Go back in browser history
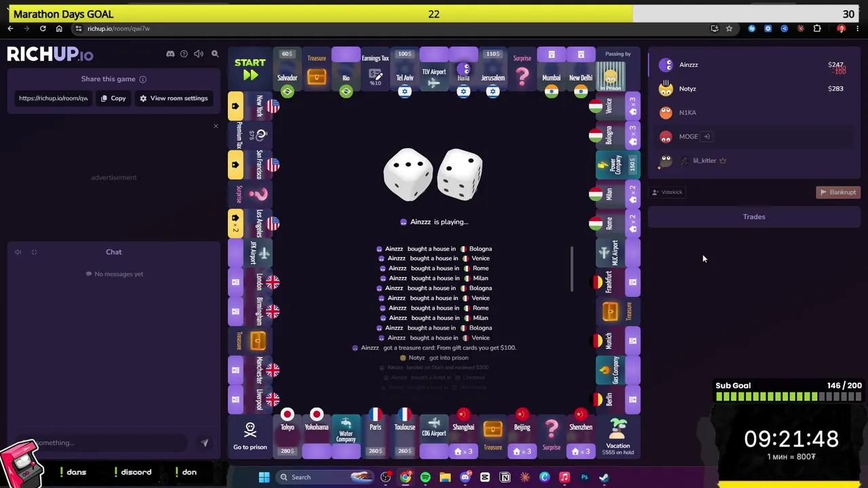 10,28
